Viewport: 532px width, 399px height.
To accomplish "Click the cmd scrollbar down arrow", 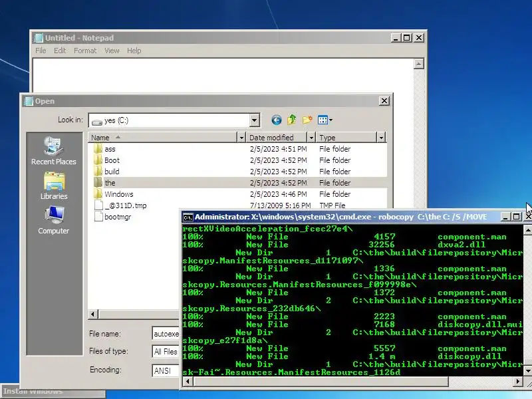I will pos(527,370).
